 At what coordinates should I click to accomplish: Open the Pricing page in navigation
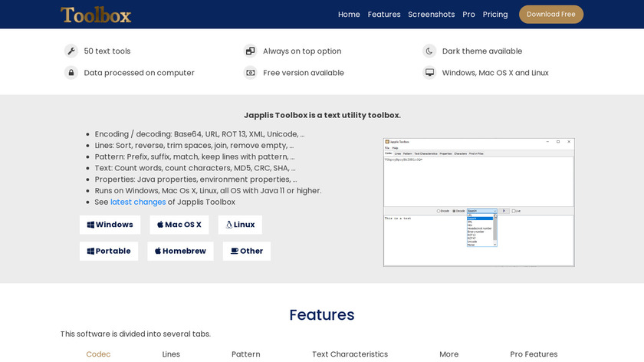tap(495, 15)
